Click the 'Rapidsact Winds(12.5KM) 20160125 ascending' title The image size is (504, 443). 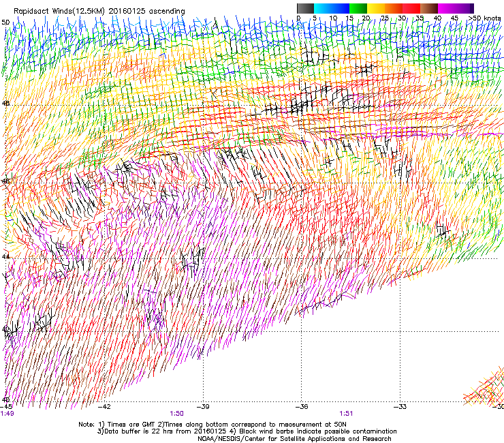click(x=99, y=11)
